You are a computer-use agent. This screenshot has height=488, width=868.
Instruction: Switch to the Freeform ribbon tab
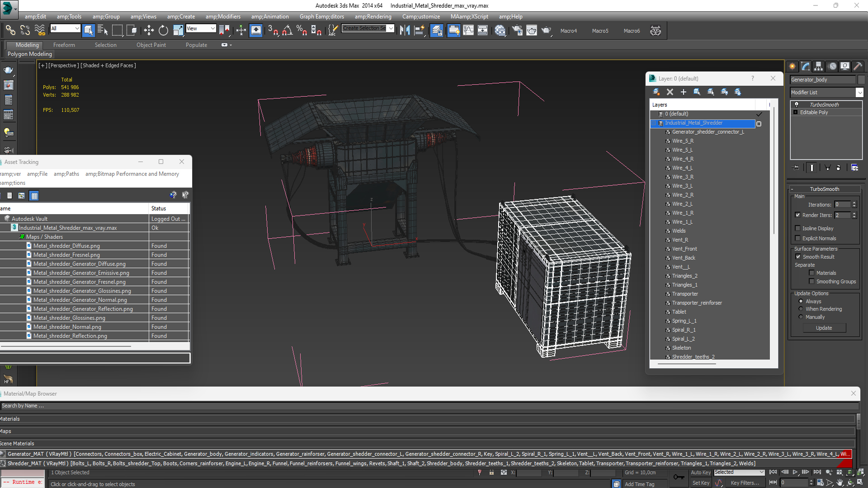point(64,45)
